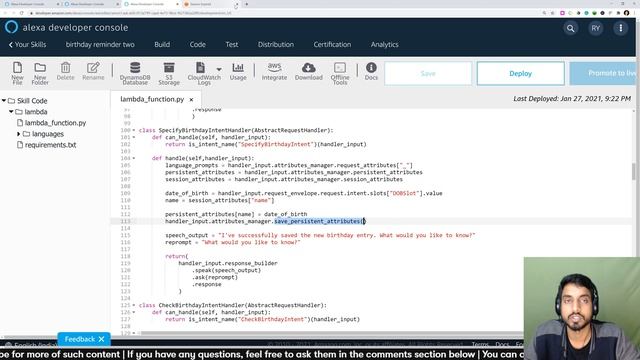Open the Terms footer link

pos(480,344)
